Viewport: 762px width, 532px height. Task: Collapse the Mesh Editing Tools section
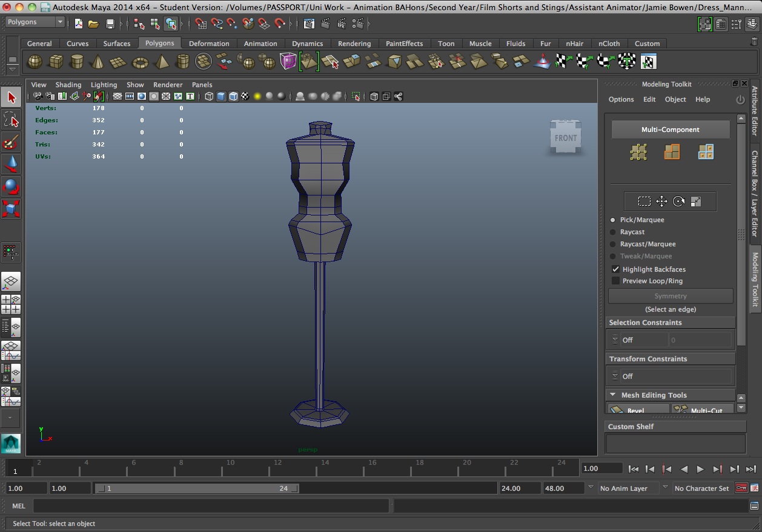tap(614, 395)
